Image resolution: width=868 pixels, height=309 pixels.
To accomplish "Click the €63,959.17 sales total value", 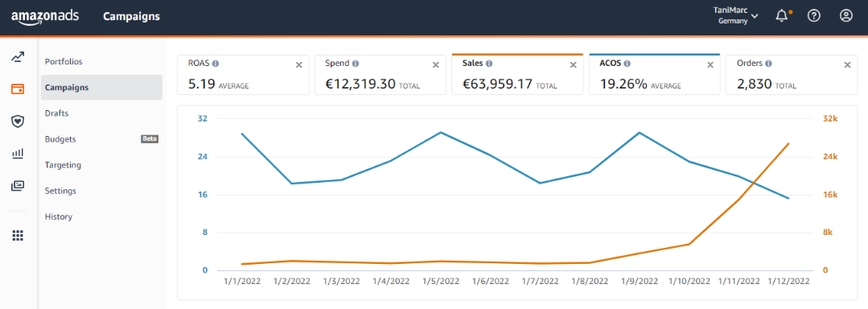I will 498,84.
